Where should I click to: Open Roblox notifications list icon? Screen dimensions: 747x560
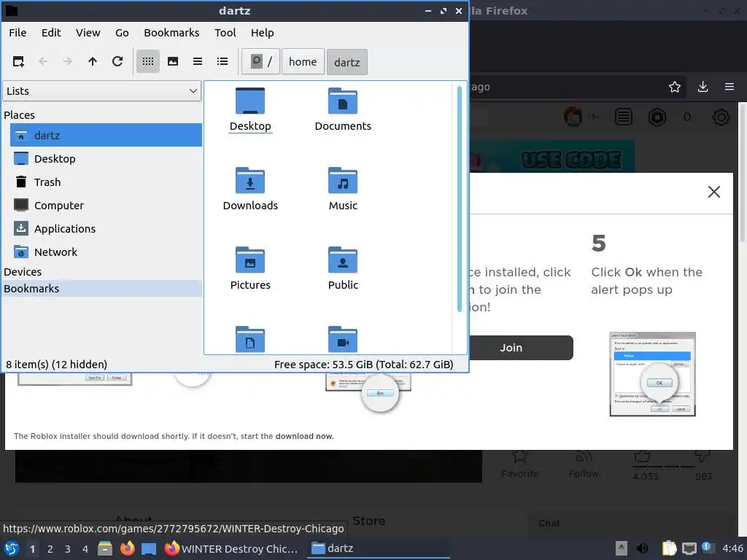pyautogui.click(x=623, y=117)
